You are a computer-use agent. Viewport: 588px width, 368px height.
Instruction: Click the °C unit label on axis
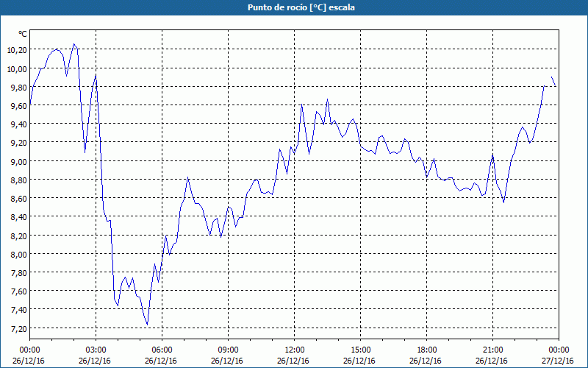coord(23,34)
